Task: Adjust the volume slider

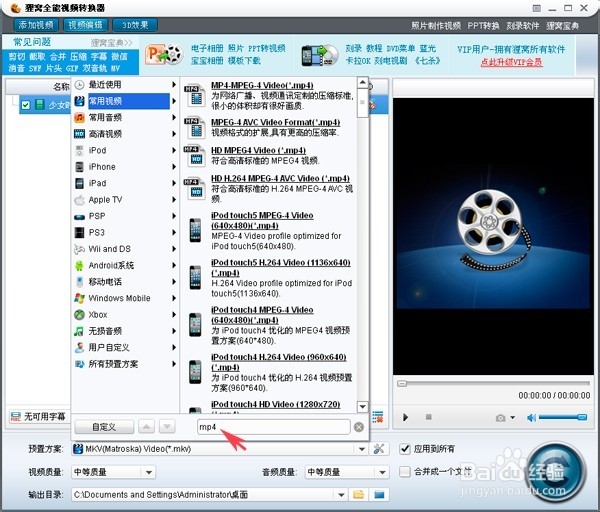Action: click(x=562, y=417)
